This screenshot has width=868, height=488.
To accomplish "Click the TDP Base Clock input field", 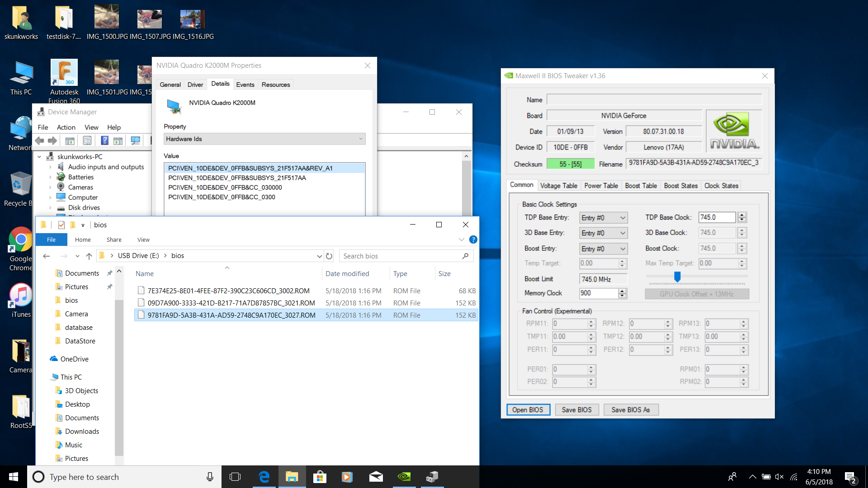I will point(717,217).
